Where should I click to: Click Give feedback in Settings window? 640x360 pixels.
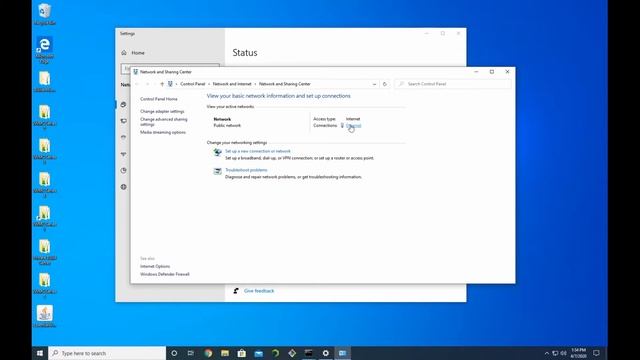tap(259, 291)
